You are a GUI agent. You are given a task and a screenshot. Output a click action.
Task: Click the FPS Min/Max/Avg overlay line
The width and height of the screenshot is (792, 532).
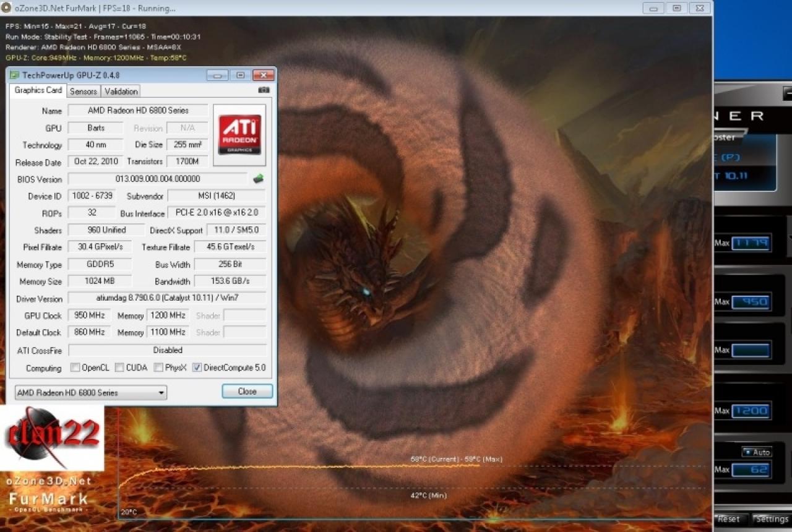point(75,26)
